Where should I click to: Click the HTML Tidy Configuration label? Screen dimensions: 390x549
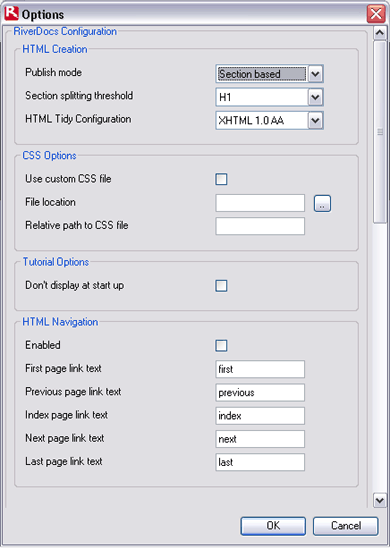78,119
